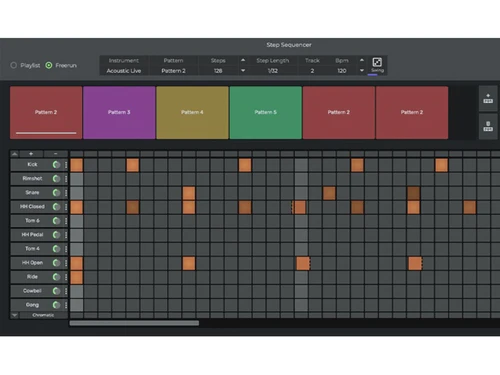Click the Steps value 128 field
This screenshot has height=375, width=500.
218,71
